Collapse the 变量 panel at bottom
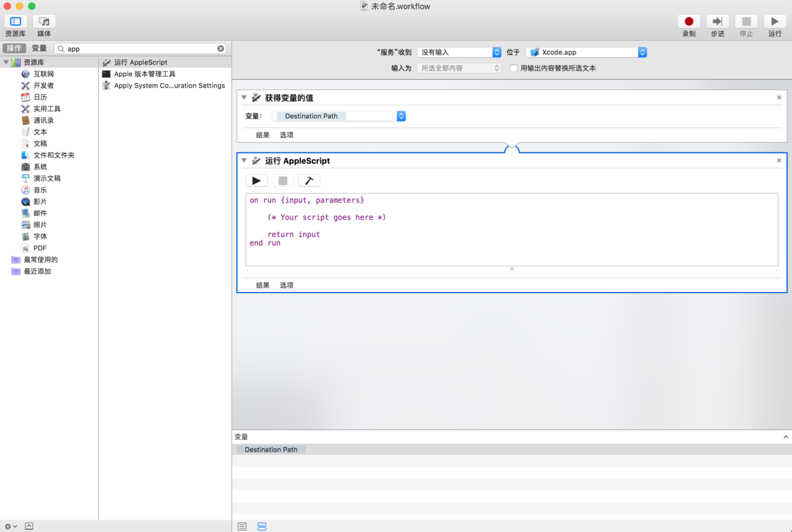The width and height of the screenshot is (792, 532). (786, 437)
